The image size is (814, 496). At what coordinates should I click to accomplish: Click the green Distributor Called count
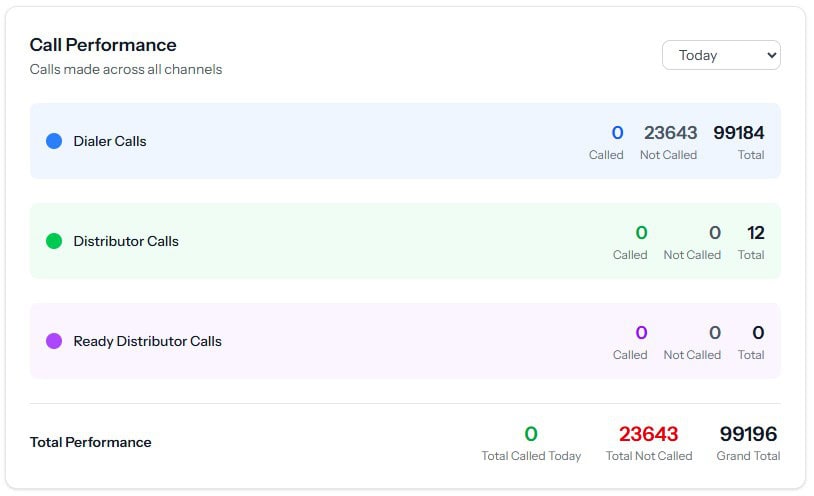pos(641,233)
